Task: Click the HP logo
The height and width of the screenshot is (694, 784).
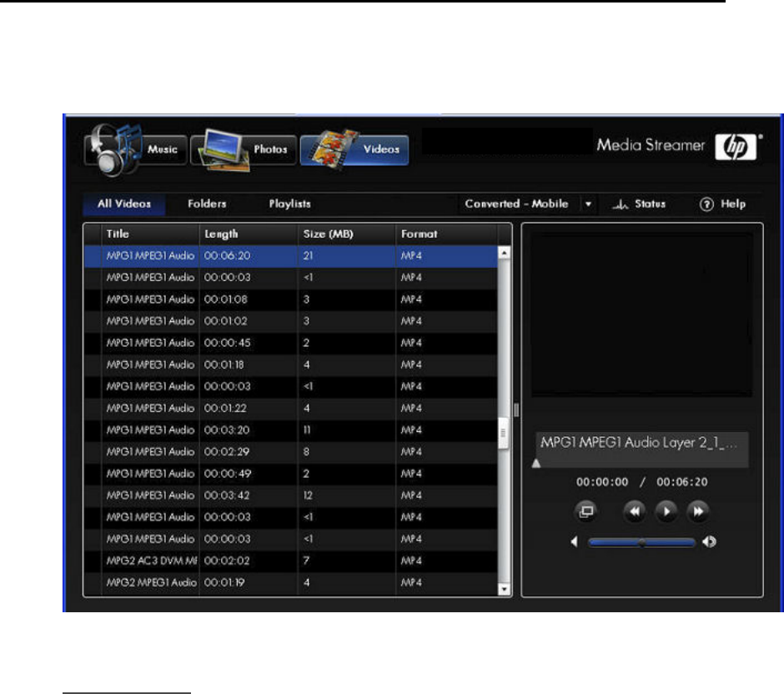Action: click(736, 147)
